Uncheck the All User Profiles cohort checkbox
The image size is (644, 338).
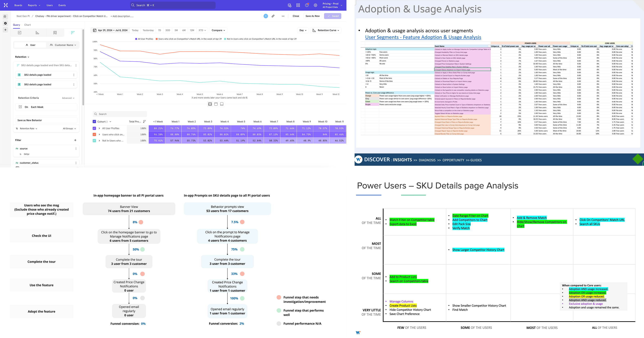coord(94,128)
